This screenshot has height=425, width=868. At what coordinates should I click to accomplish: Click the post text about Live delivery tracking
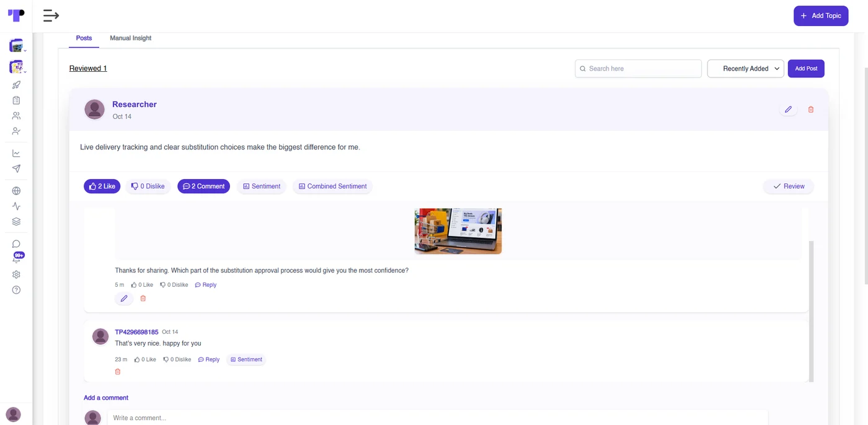(220, 147)
